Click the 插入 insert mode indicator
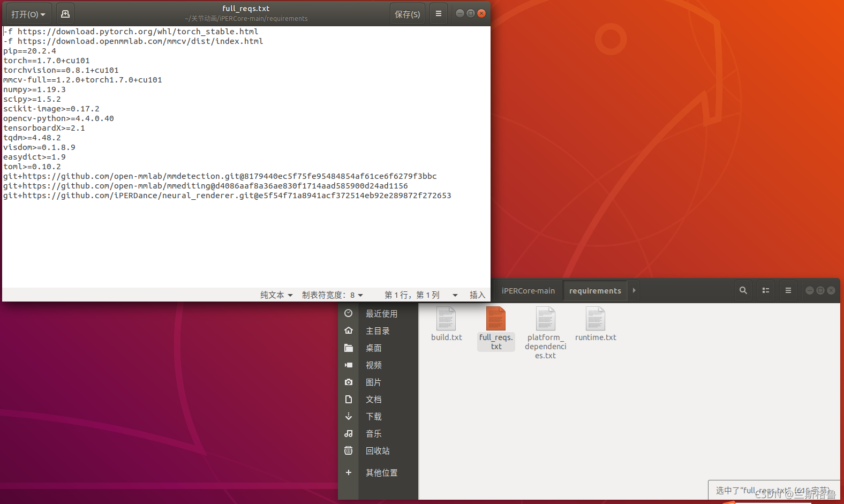 477,295
